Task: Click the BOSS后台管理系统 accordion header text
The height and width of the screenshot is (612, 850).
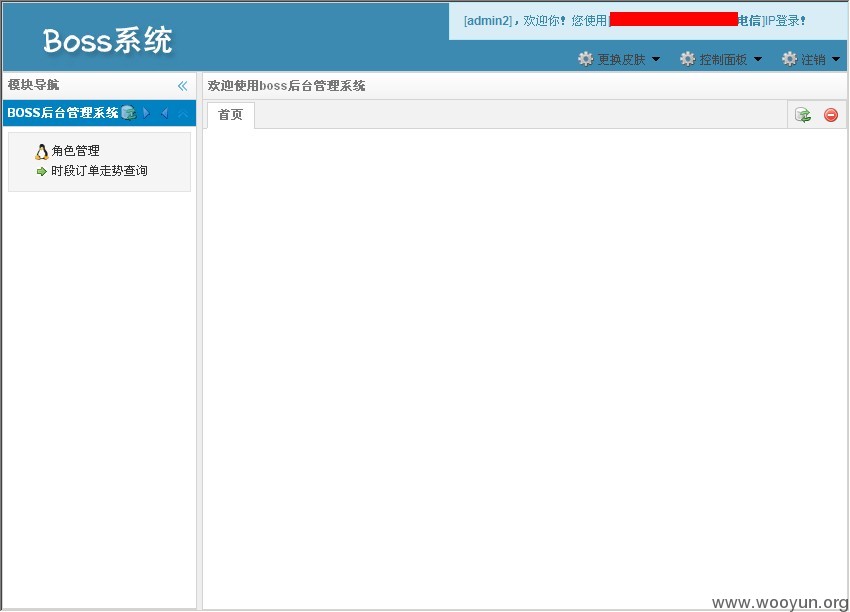Action: coord(62,113)
